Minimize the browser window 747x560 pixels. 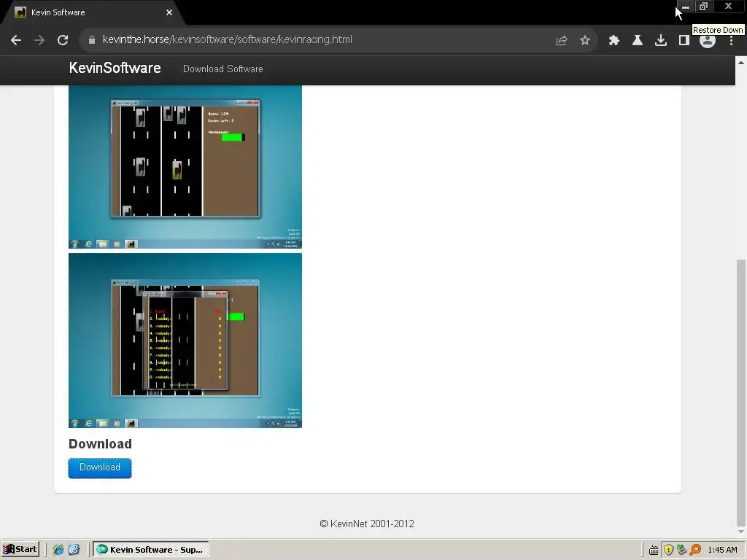pos(685,7)
